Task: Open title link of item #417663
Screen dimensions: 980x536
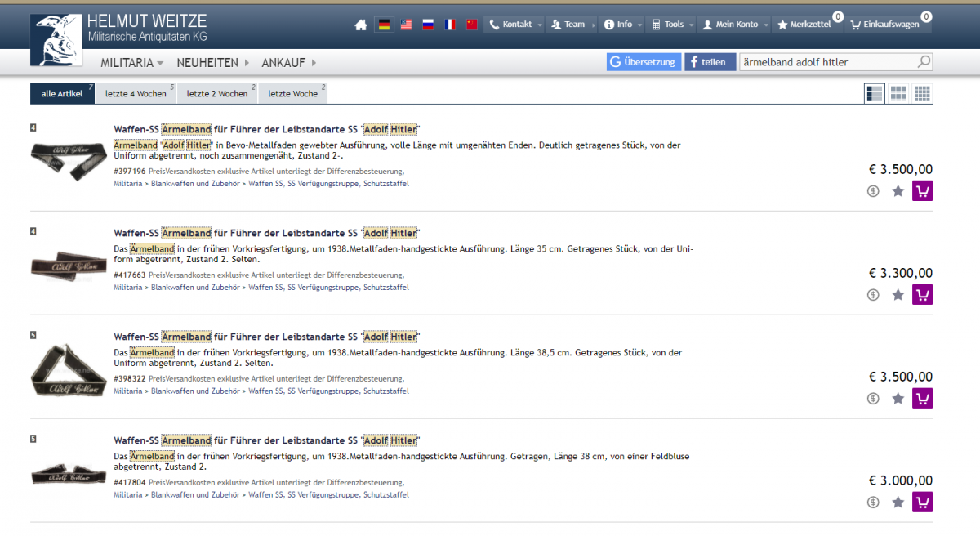Action: point(267,233)
